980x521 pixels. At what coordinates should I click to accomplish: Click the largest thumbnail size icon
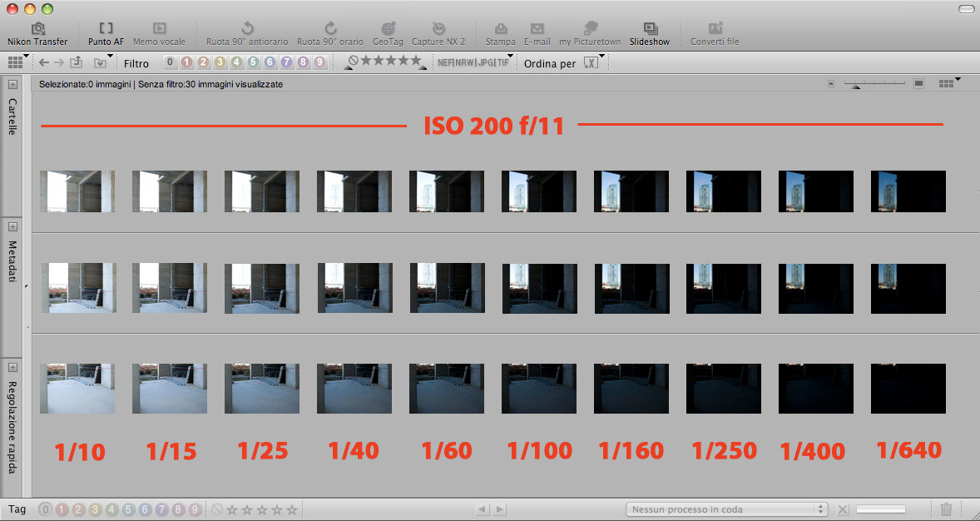coord(918,84)
